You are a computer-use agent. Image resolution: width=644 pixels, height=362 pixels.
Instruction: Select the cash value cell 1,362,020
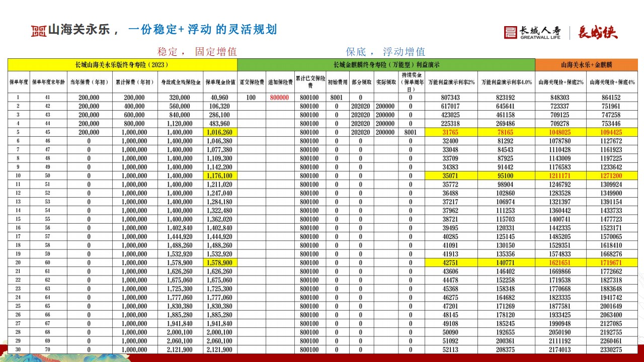pos(220,219)
